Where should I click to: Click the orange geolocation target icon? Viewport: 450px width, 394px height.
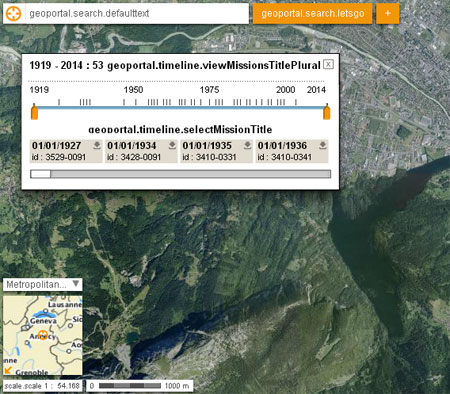click(x=13, y=14)
